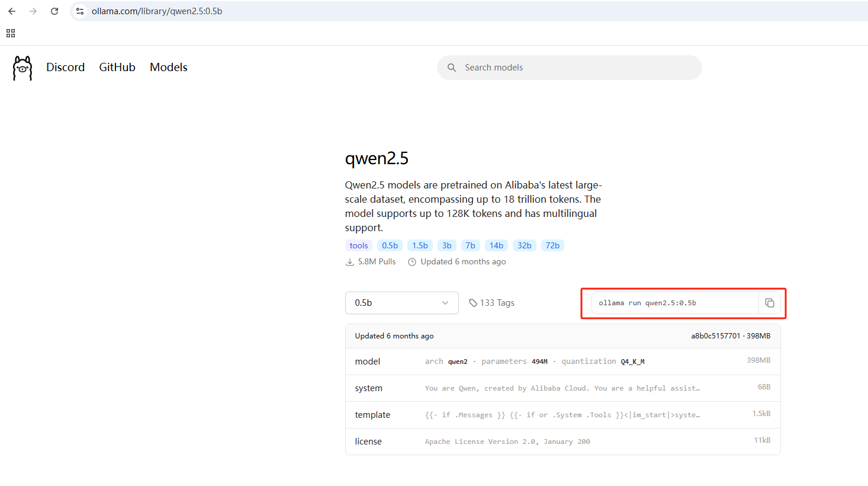Open the model file row
Screen dimensions: 868x486
tap(563, 362)
